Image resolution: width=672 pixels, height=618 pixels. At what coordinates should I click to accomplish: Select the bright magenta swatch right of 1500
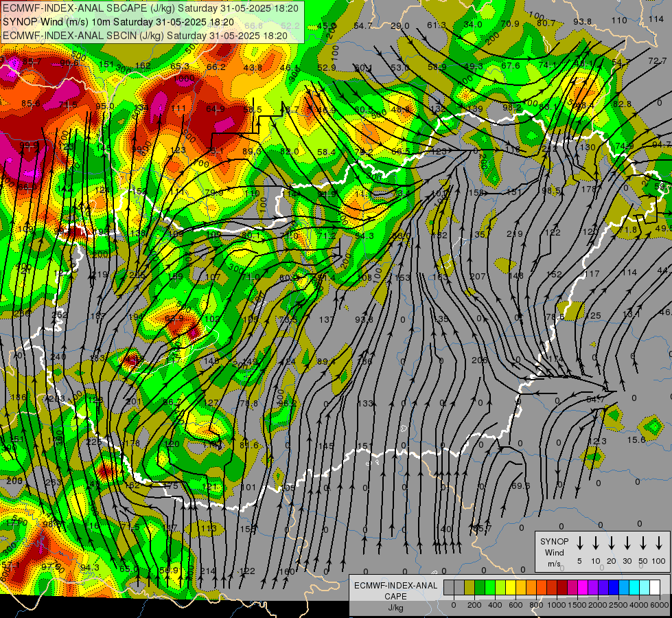[583, 588]
